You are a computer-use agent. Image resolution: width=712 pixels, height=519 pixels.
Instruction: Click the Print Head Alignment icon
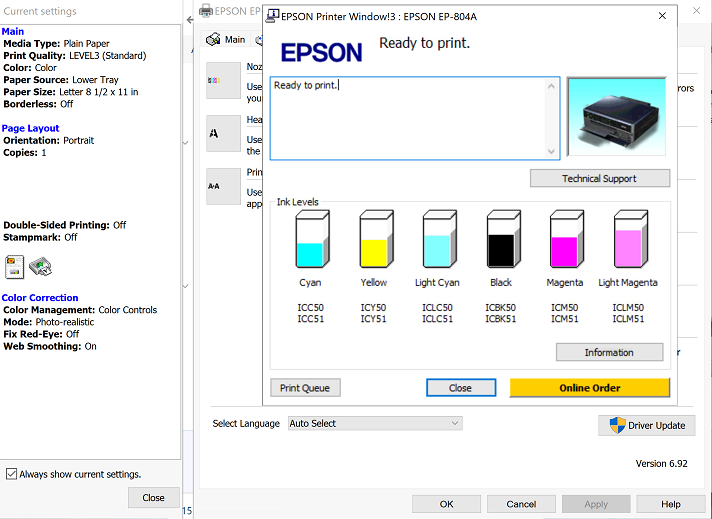[223, 186]
